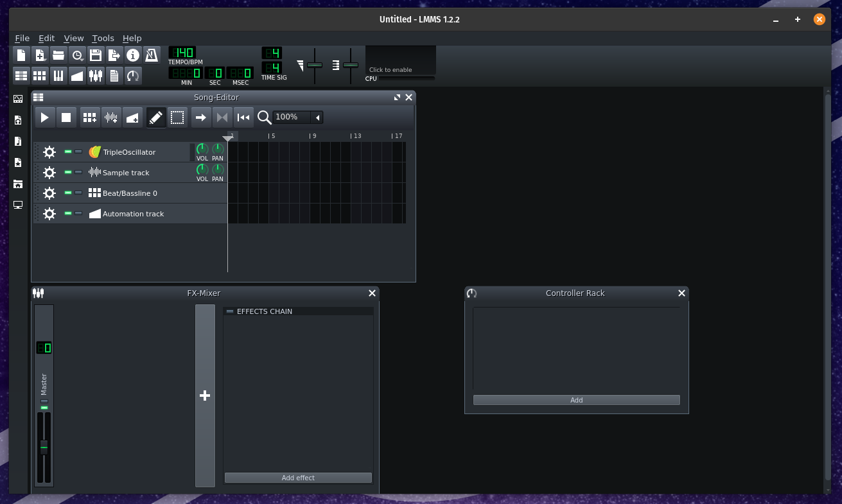The height and width of the screenshot is (504, 842).
Task: Click the TripleOscillator PAN knob
Action: point(217,148)
